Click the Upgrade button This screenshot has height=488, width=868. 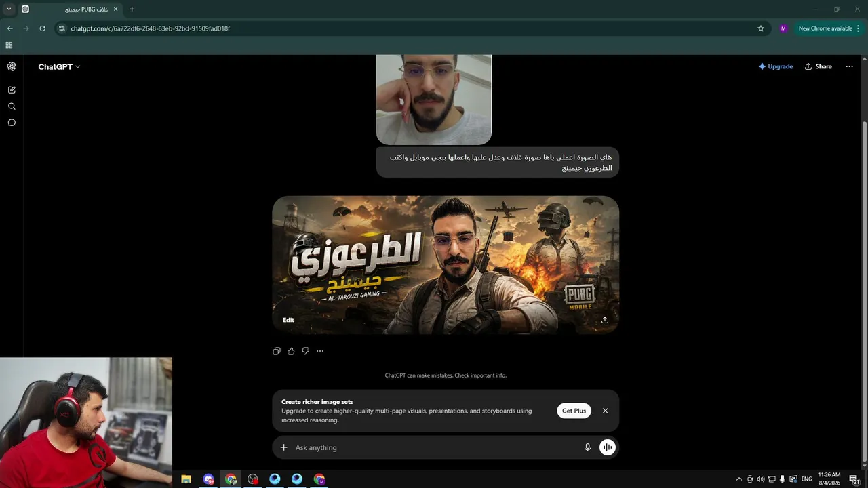point(776,66)
